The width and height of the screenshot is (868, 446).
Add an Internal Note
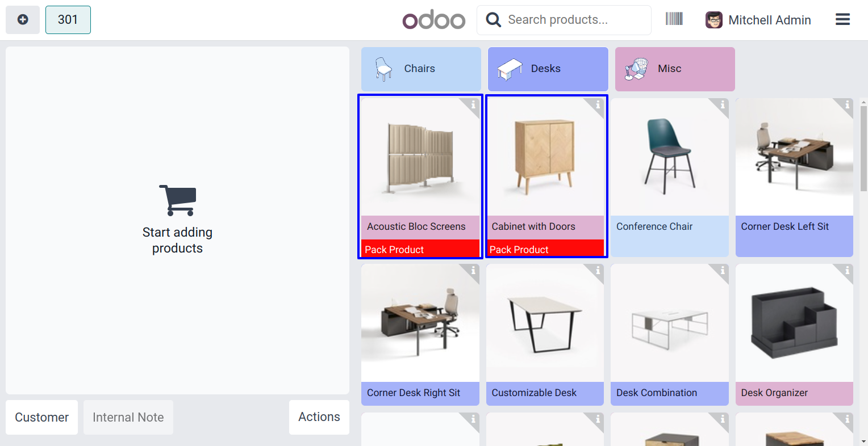[128, 417]
